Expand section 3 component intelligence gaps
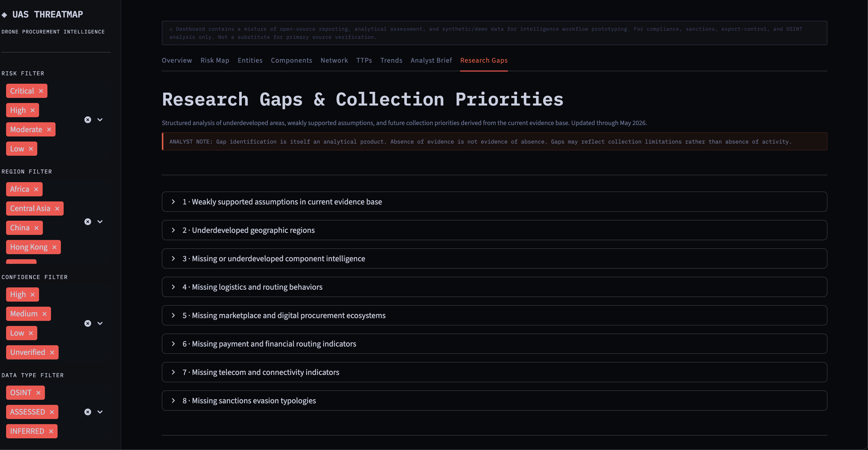Screen dimensions: 868x450 (494, 258)
